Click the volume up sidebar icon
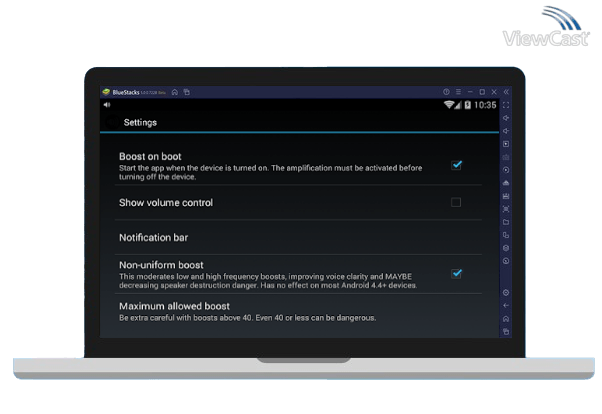 [506, 118]
